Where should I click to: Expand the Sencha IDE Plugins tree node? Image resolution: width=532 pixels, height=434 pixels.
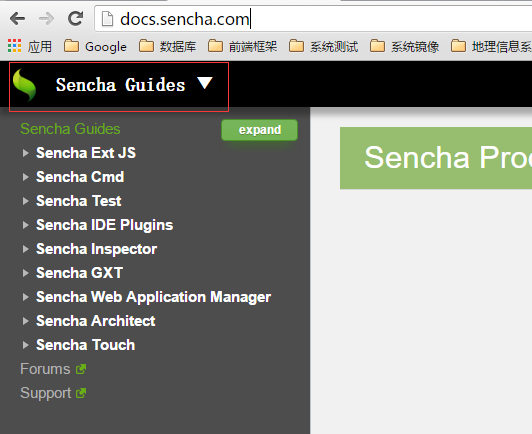pyautogui.click(x=25, y=225)
